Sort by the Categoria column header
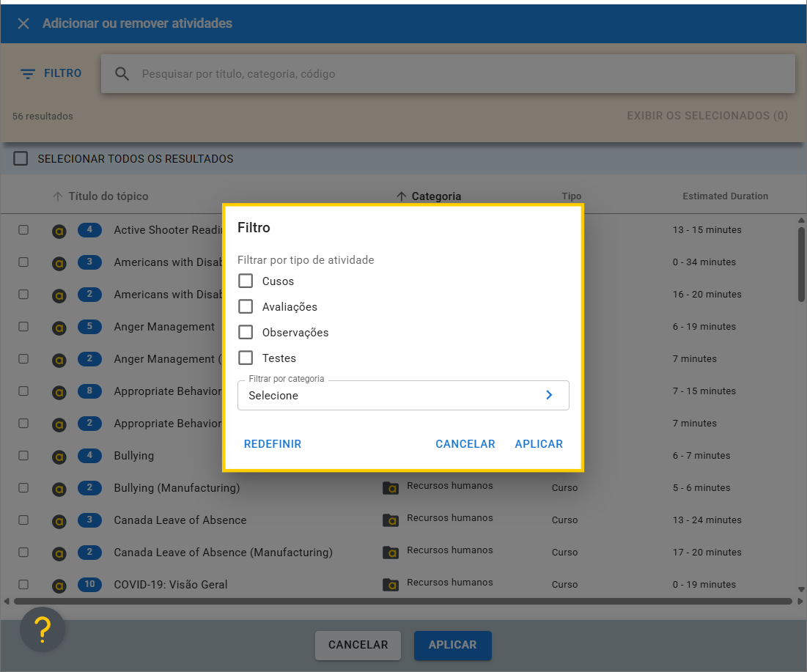Image resolution: width=807 pixels, height=672 pixels. click(436, 196)
